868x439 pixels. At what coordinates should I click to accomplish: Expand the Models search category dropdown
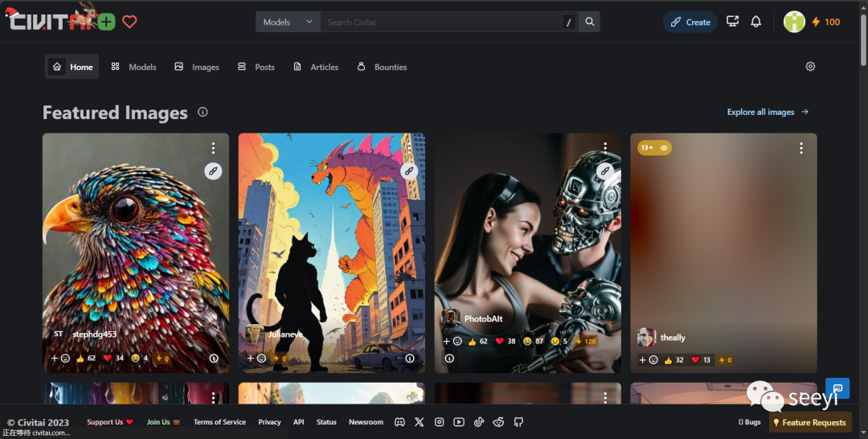287,22
